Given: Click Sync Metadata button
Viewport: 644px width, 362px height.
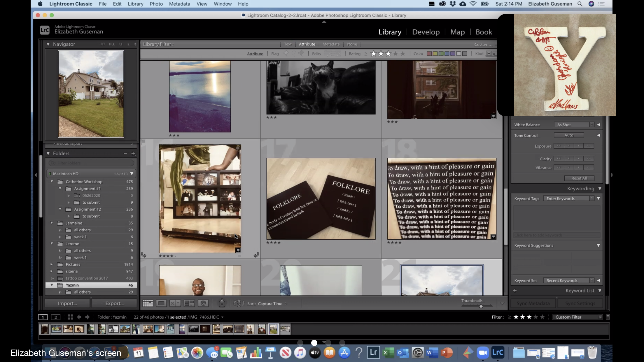Looking at the screenshot, I should tap(533, 303).
